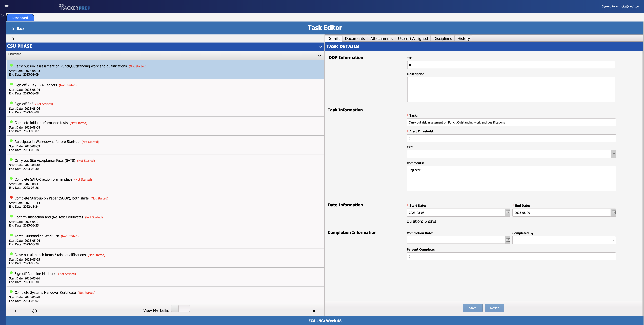Screen dimensions: 644x325
Task: Add a new task with plus icon
Action: pyautogui.click(x=15, y=311)
